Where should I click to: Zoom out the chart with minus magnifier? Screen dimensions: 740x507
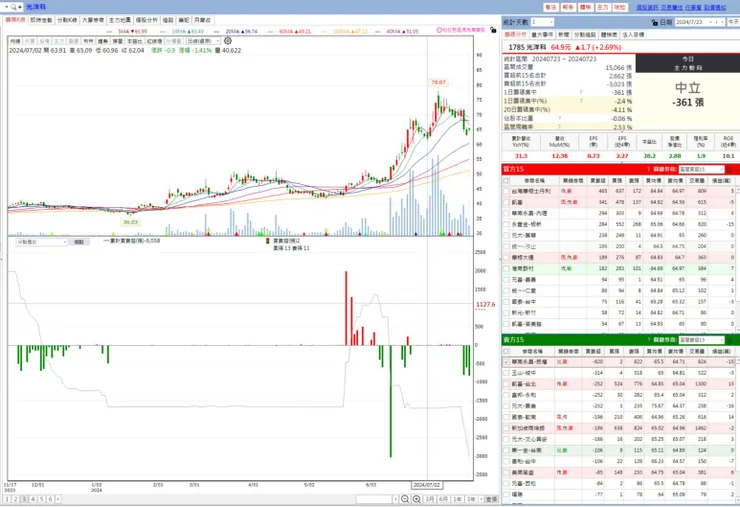pyautogui.click(x=405, y=499)
